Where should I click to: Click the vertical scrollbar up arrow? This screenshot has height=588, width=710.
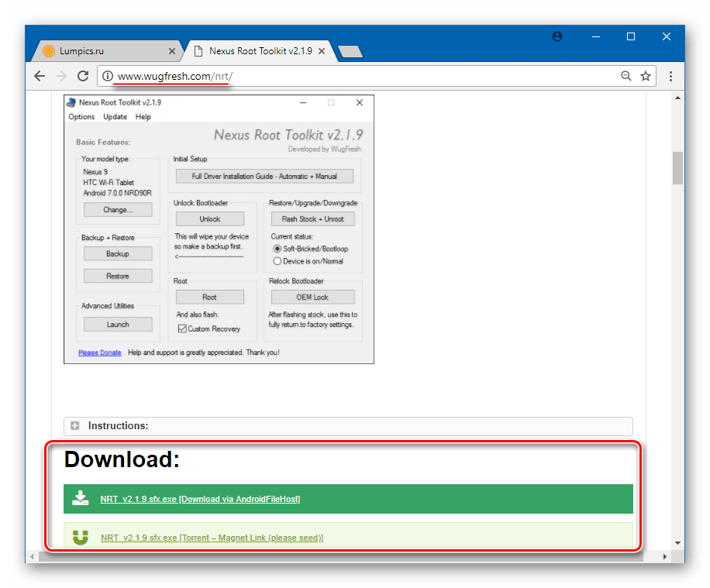[x=677, y=98]
